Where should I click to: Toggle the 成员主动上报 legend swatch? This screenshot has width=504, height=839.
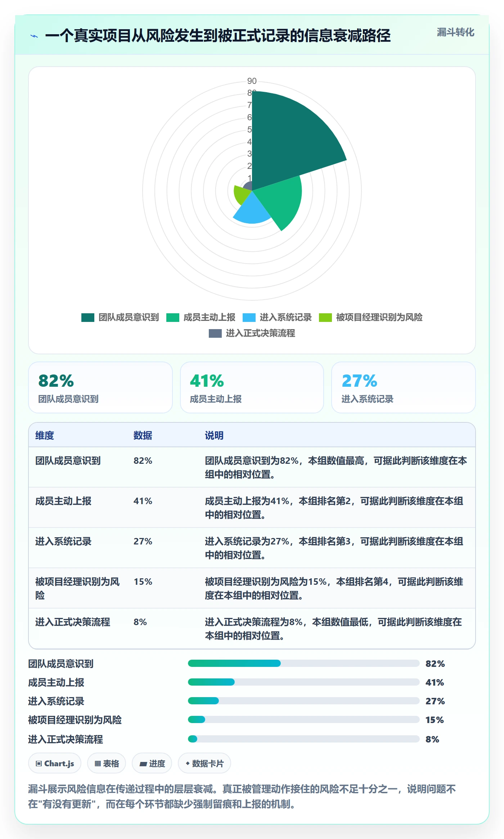click(173, 317)
